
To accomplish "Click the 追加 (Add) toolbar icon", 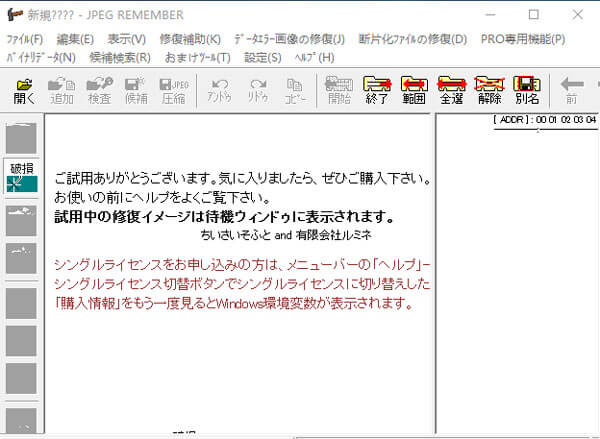I will click(62, 91).
